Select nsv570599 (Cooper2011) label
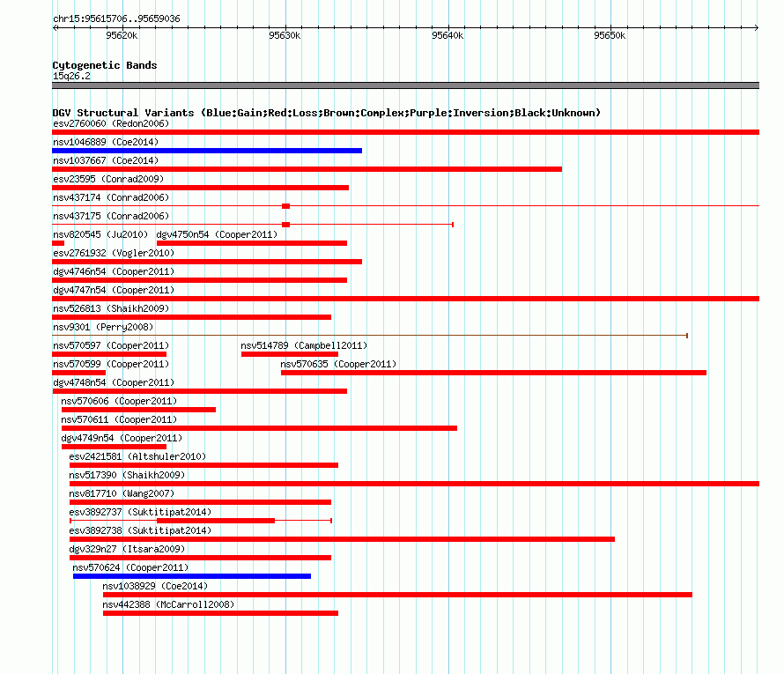This screenshot has height=674, width=784. tap(111, 364)
